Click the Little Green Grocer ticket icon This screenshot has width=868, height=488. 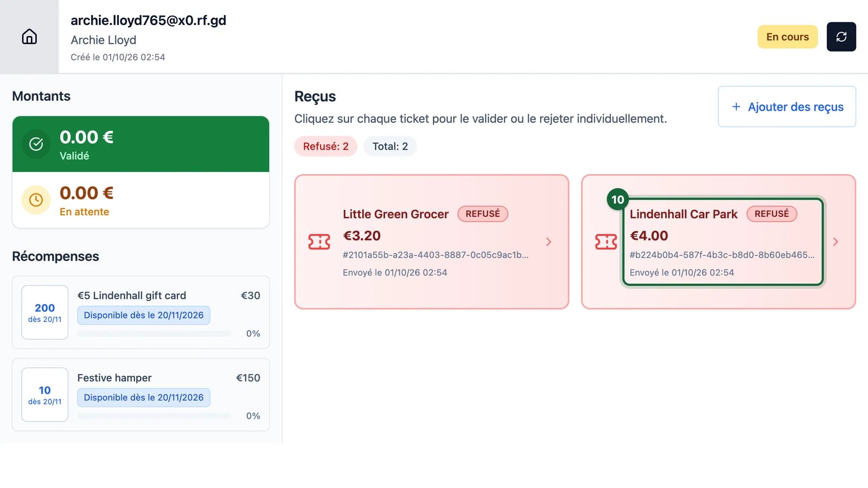pyautogui.click(x=319, y=242)
